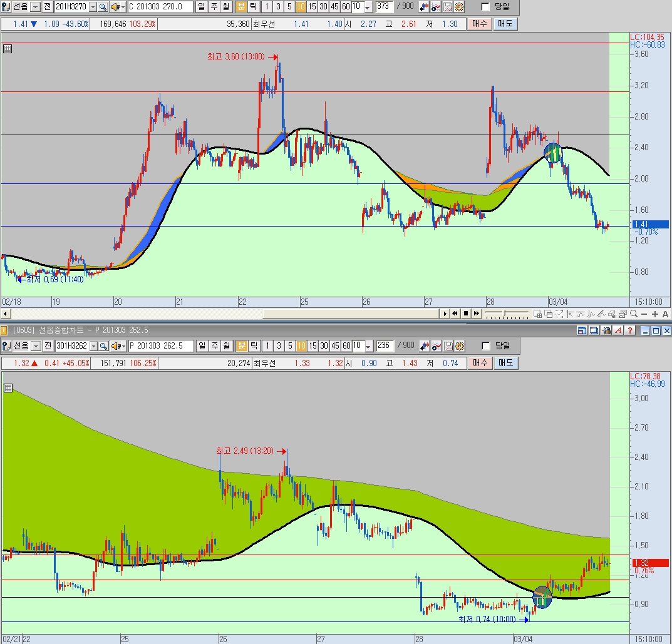Check the 당일 checkbox in bottom chart toolbar
The height and width of the screenshot is (644, 672).
click(x=485, y=346)
